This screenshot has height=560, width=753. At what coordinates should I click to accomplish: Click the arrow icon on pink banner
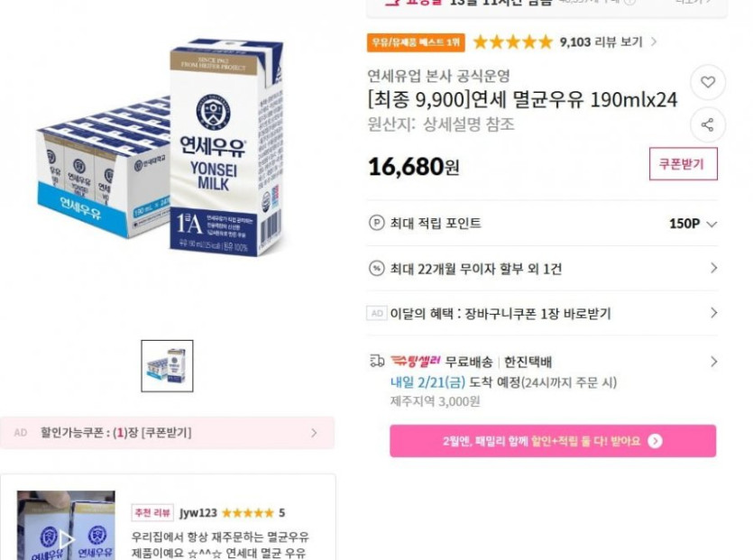(656, 441)
